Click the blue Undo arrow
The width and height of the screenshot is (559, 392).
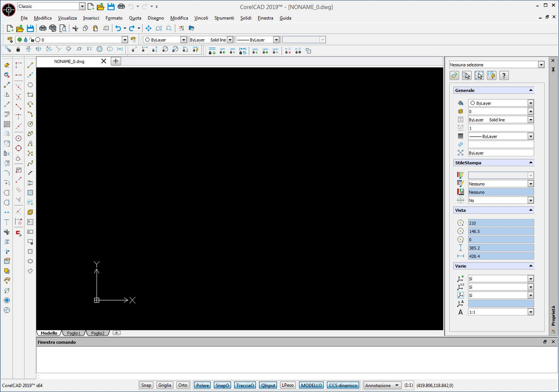(x=118, y=28)
